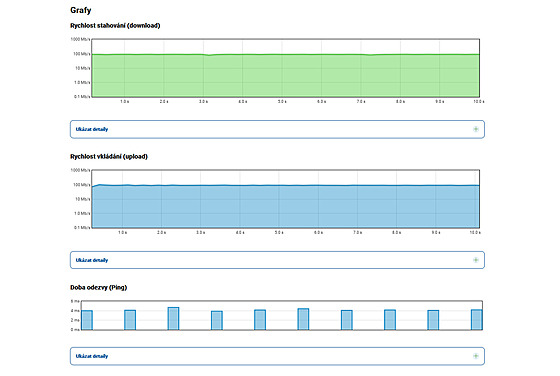This screenshot has height=376, width=560.
Task: Click the last ping bar in chart
Action: pyautogui.click(x=477, y=320)
